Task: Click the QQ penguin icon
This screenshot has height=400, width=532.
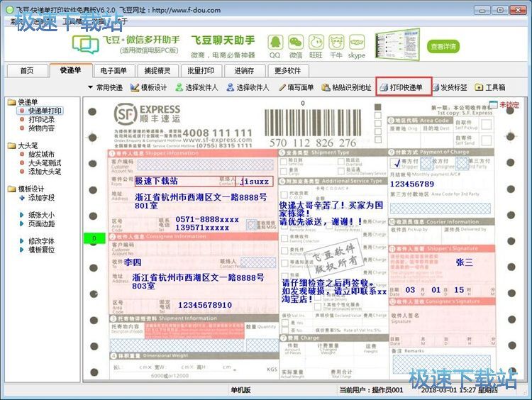Action: 275,43
